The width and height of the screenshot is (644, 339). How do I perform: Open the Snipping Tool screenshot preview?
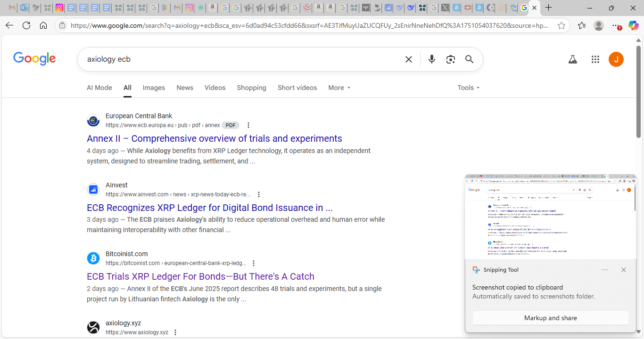point(551,217)
